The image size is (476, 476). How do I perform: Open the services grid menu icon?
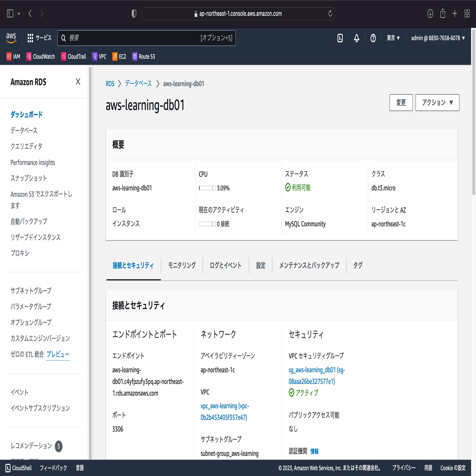(x=30, y=38)
